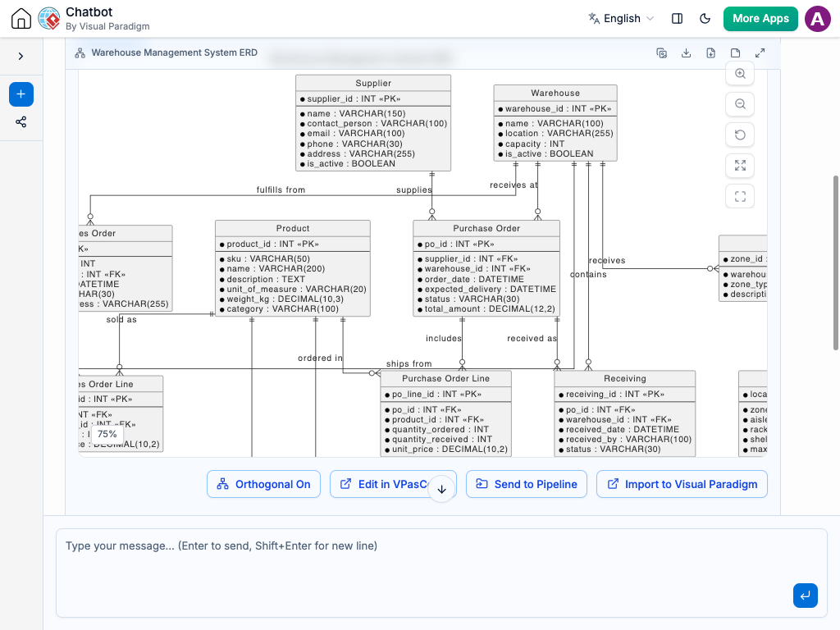Reset diagram view rotation icon

click(740, 135)
